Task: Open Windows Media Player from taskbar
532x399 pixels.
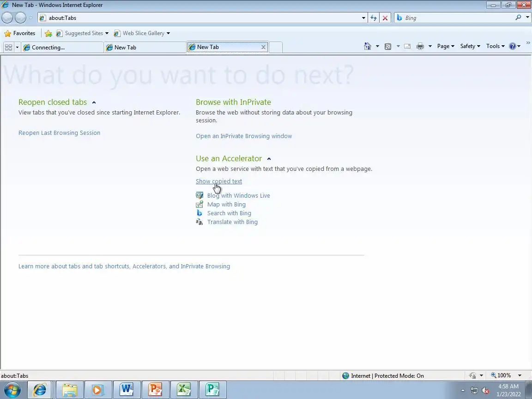Action: pyautogui.click(x=98, y=390)
